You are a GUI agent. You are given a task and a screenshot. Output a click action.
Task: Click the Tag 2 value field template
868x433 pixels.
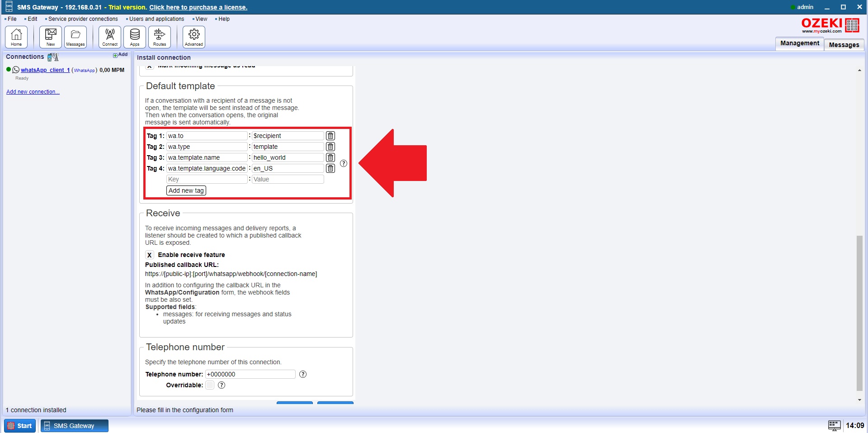(x=288, y=147)
